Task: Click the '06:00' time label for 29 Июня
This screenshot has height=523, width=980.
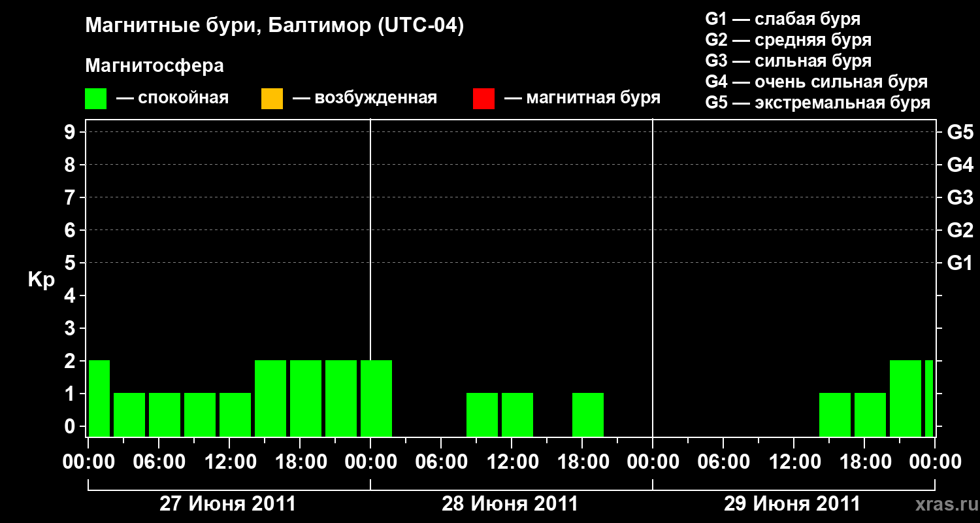Action: (x=723, y=462)
